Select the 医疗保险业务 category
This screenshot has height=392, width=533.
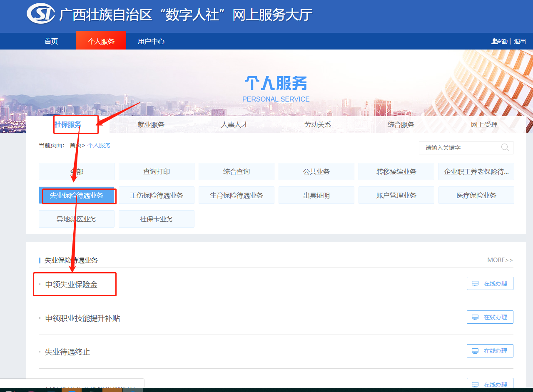(x=476, y=195)
